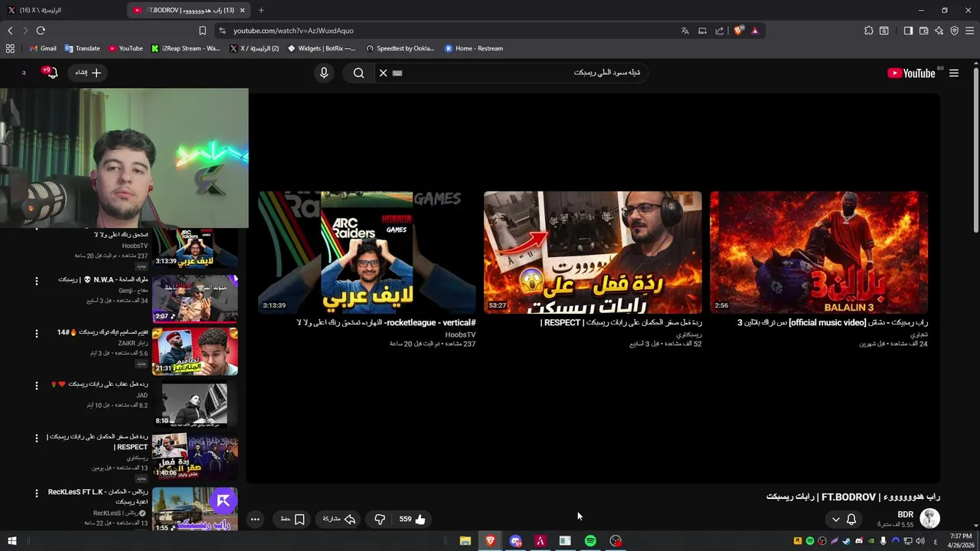This screenshot has width=980, height=551.
Task: Open options menu for JAD sidebar video
Action: click(x=36, y=386)
